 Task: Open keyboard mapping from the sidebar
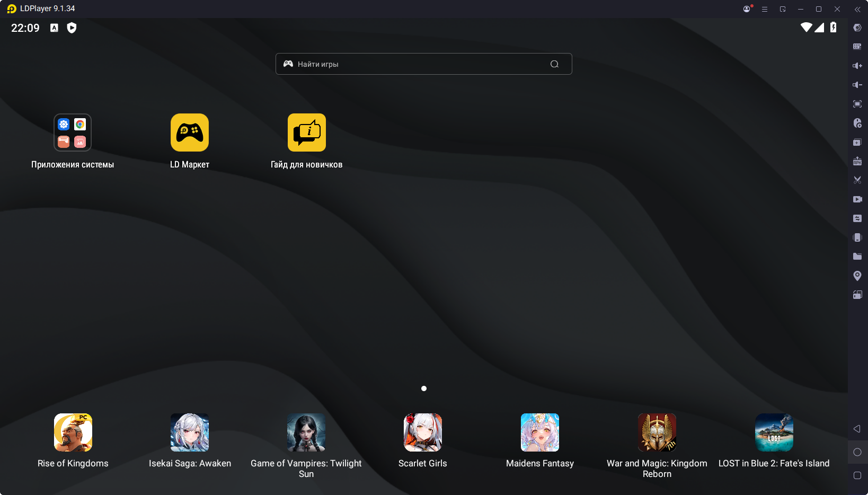857,47
